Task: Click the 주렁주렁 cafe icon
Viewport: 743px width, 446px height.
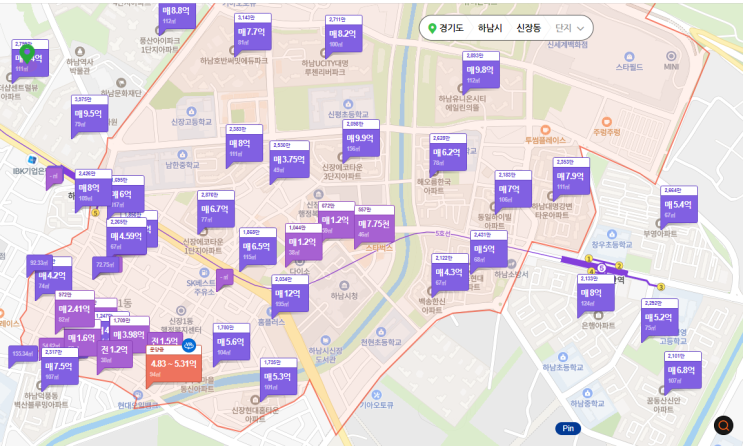Action: pos(607,122)
